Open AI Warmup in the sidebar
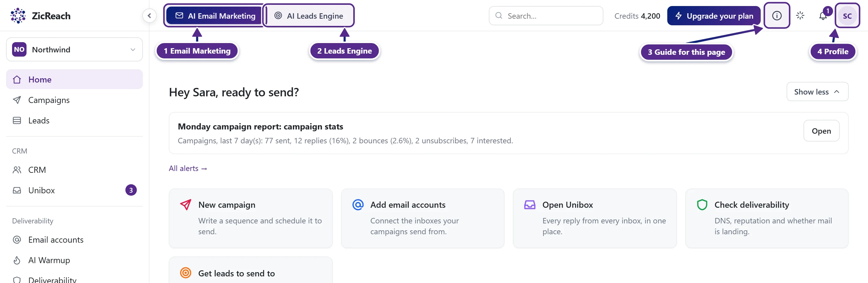Screen dimensions: 868x283 [74, 260]
